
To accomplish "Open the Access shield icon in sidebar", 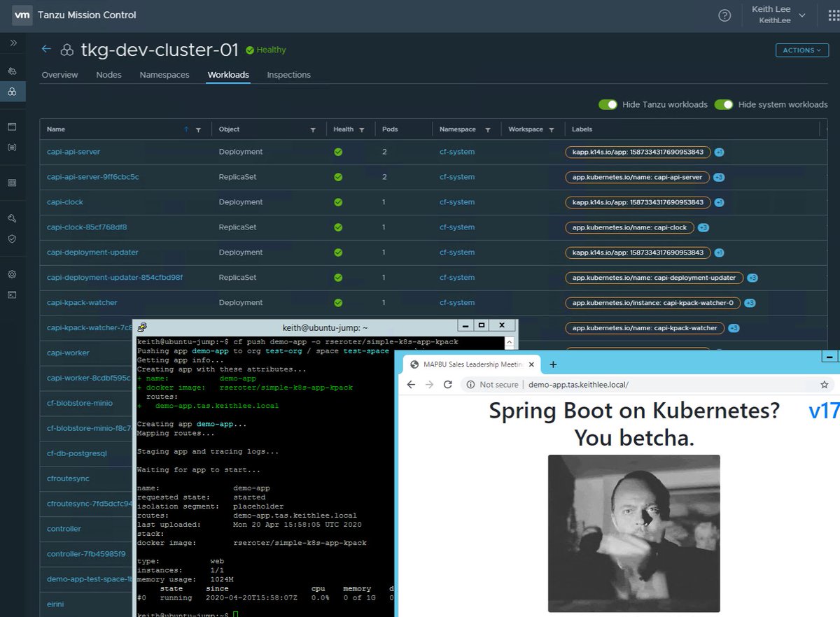I will 12,239.
